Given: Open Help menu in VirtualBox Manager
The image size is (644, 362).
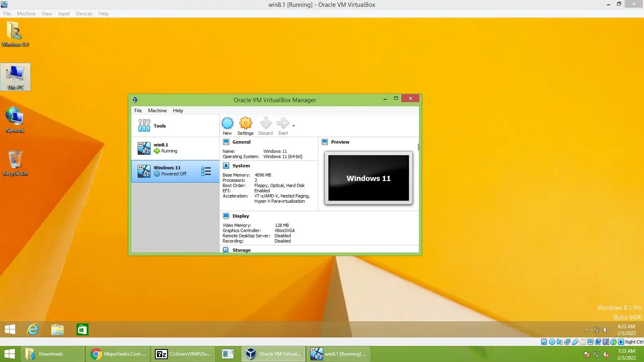Looking at the screenshot, I should [x=178, y=111].
